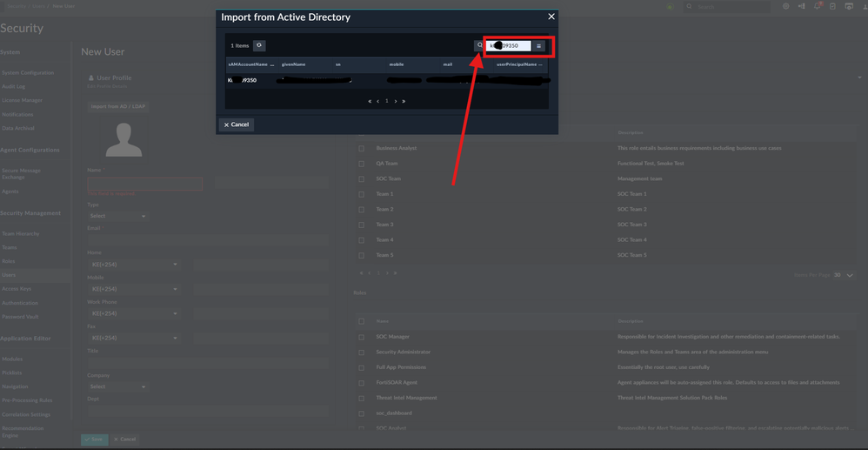Go to the previous page in the dialog pager
This screenshot has width=868, height=450.
378,102
